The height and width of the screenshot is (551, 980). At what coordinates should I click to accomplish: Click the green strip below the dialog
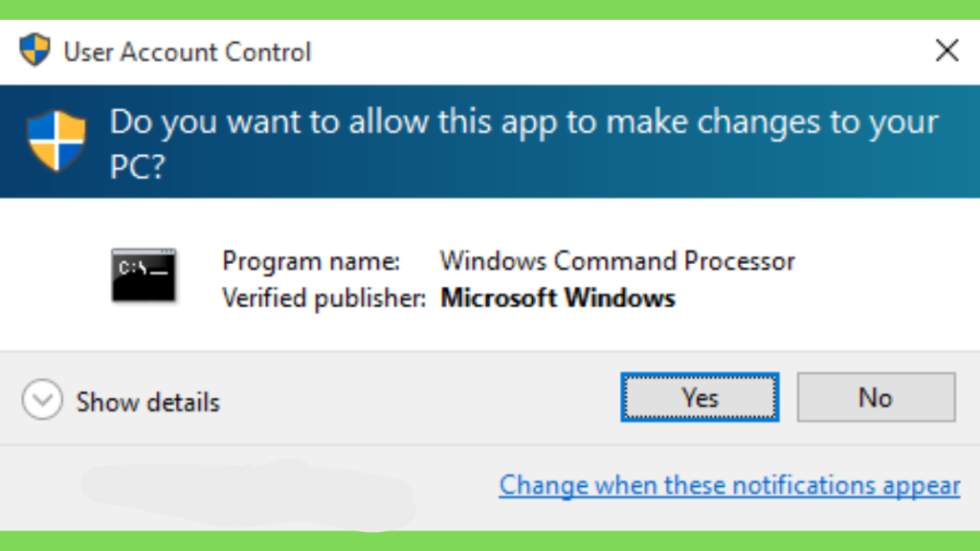(x=490, y=541)
